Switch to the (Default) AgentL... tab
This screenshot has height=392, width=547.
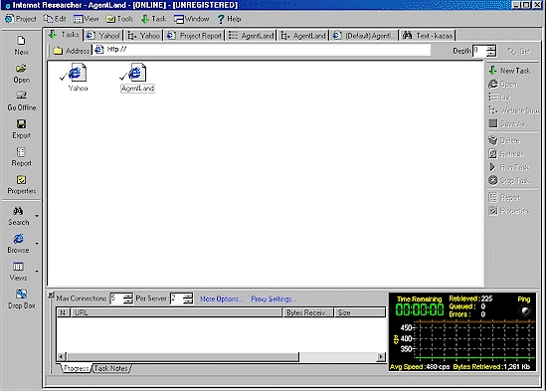click(364, 36)
